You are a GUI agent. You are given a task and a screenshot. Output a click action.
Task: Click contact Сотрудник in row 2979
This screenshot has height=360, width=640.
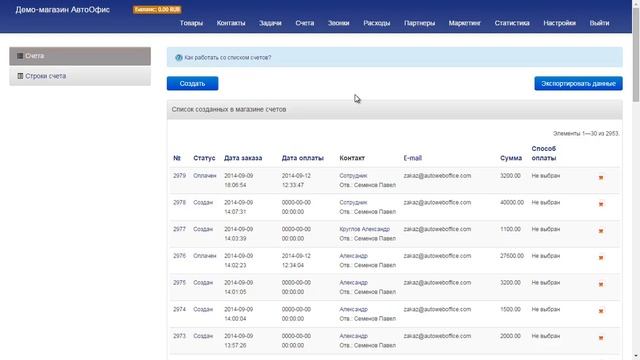pos(353,176)
